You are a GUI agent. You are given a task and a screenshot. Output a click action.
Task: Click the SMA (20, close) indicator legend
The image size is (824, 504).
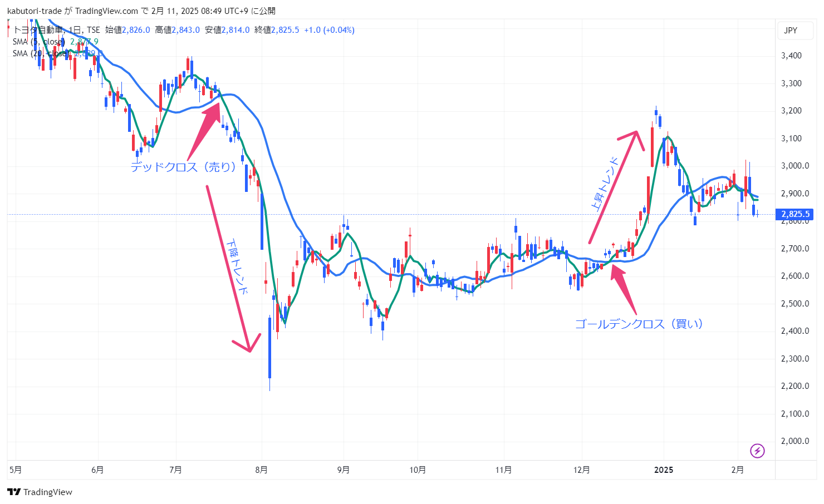pyautogui.click(x=41, y=53)
